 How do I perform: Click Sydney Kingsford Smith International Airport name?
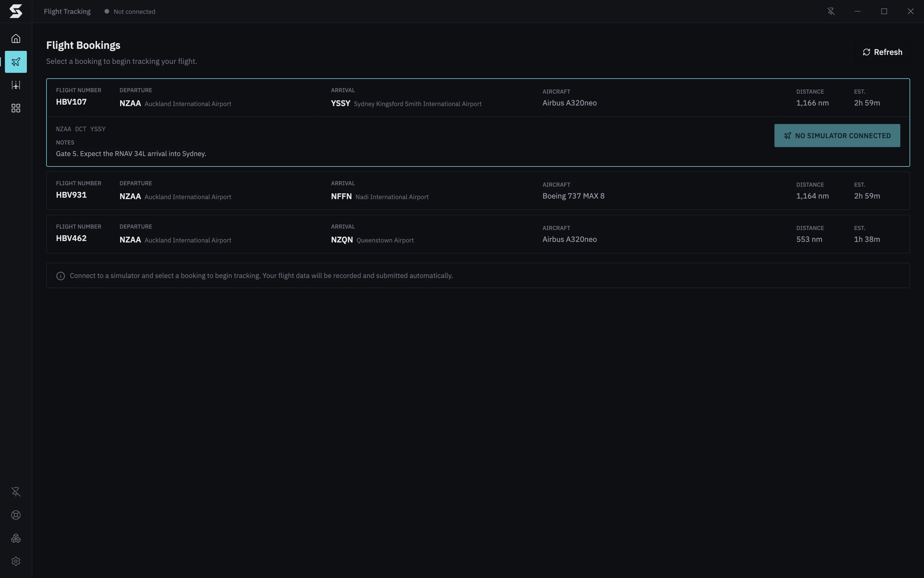[x=418, y=104]
